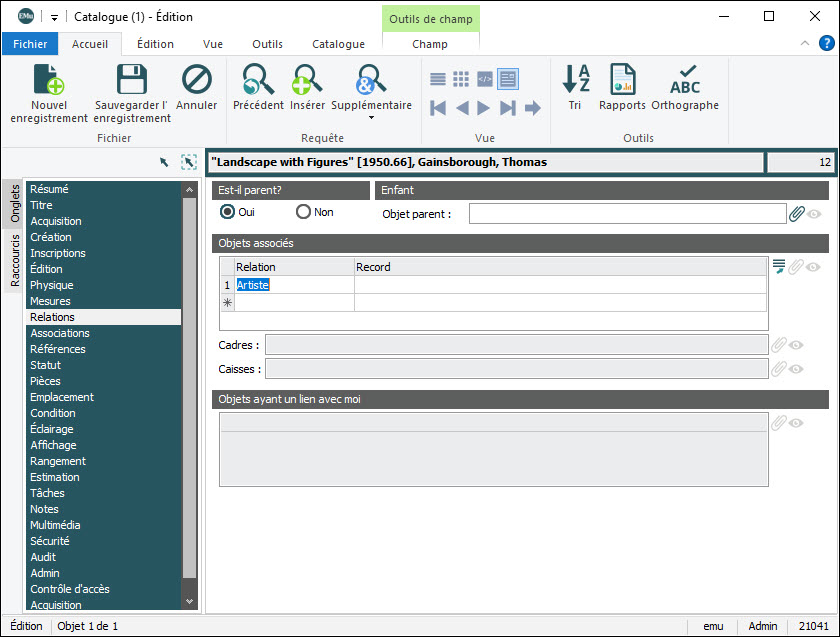Collapse the ribbon with the chevron
The width and height of the screenshot is (840, 637).
coord(805,44)
